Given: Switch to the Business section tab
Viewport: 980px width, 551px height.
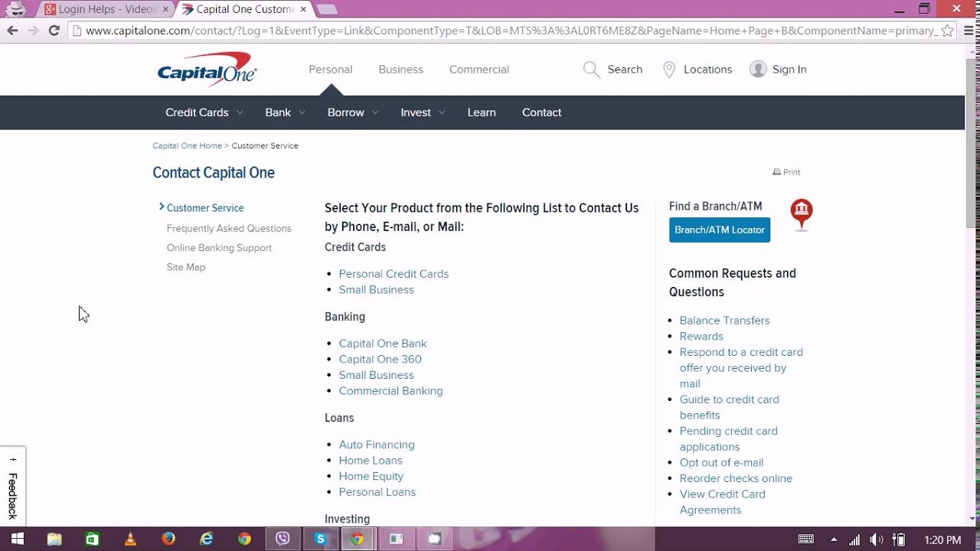Looking at the screenshot, I should (x=400, y=70).
